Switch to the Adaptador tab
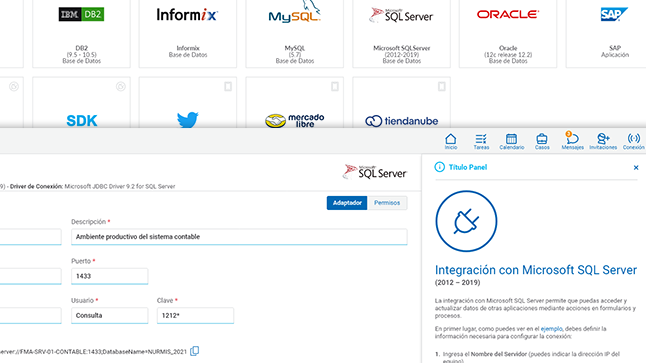 point(347,203)
